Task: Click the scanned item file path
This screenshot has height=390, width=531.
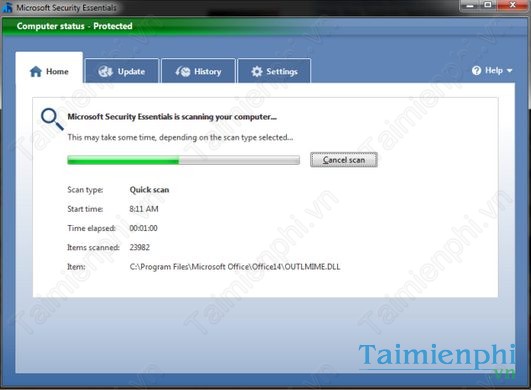Action: point(235,267)
